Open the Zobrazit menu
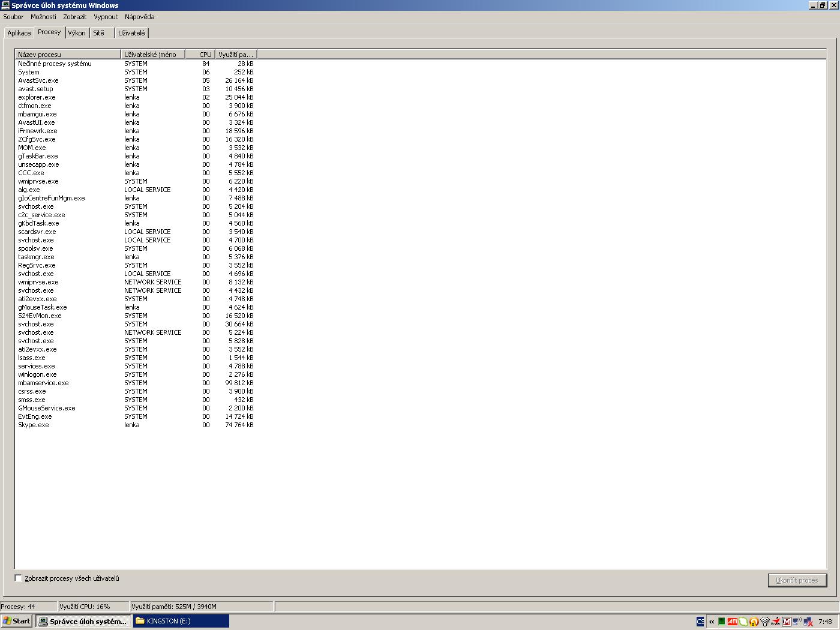This screenshot has width=840, height=630. pyautogui.click(x=75, y=17)
